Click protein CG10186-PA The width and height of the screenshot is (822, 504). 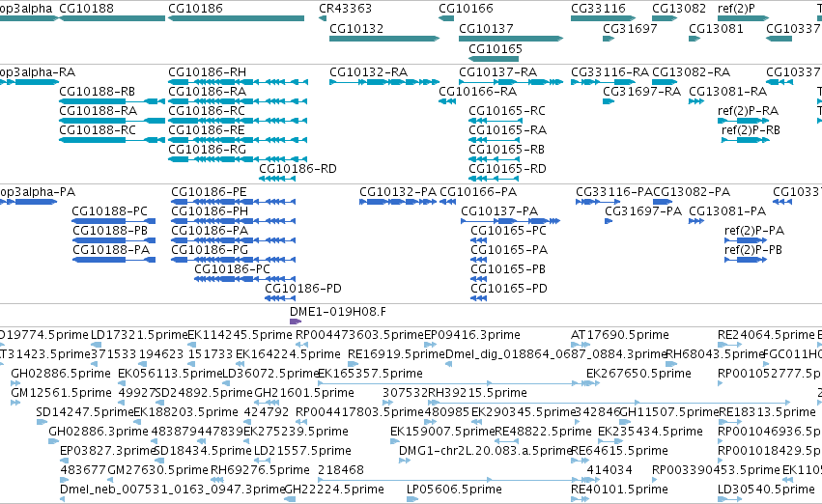[210, 231]
